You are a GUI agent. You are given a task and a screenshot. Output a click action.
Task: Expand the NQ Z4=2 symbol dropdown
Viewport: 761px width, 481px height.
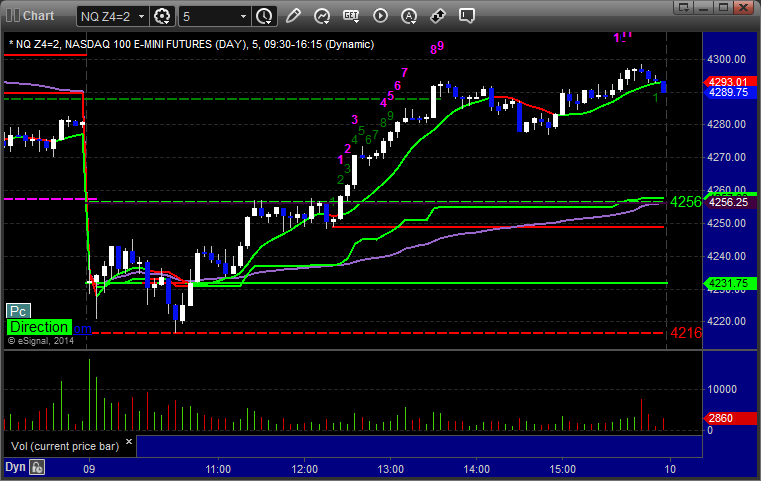click(x=113, y=17)
